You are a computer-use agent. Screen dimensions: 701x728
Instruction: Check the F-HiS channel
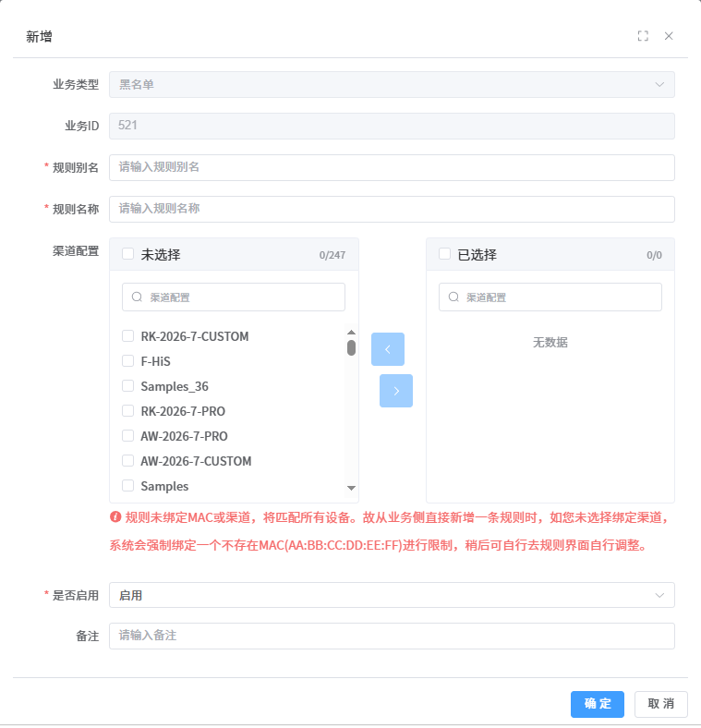click(127, 361)
